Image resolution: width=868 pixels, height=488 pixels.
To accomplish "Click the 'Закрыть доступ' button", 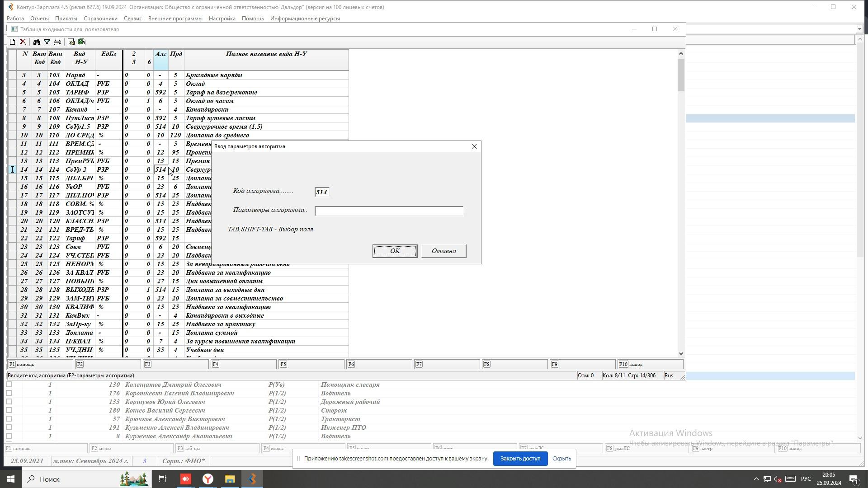I will pyautogui.click(x=520, y=459).
